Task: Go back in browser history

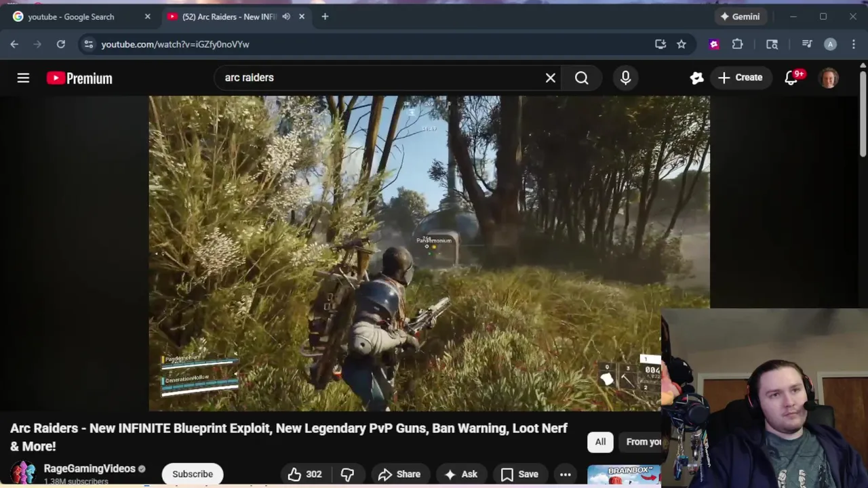Action: pos(14,44)
